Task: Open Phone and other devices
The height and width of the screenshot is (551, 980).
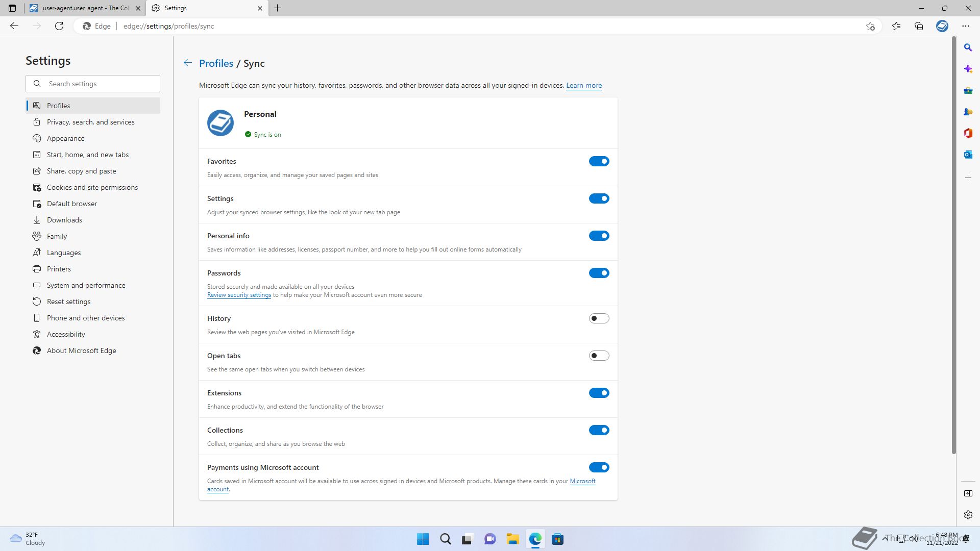Action: point(93,318)
